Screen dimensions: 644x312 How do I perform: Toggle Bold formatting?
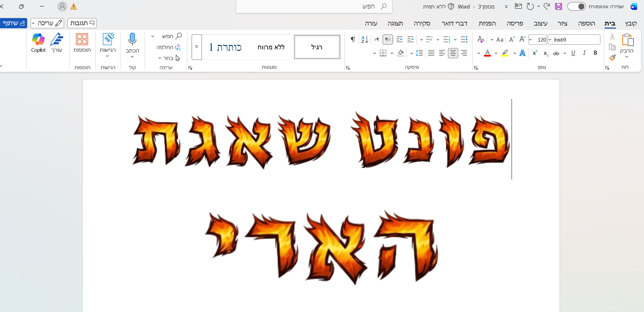(595, 53)
